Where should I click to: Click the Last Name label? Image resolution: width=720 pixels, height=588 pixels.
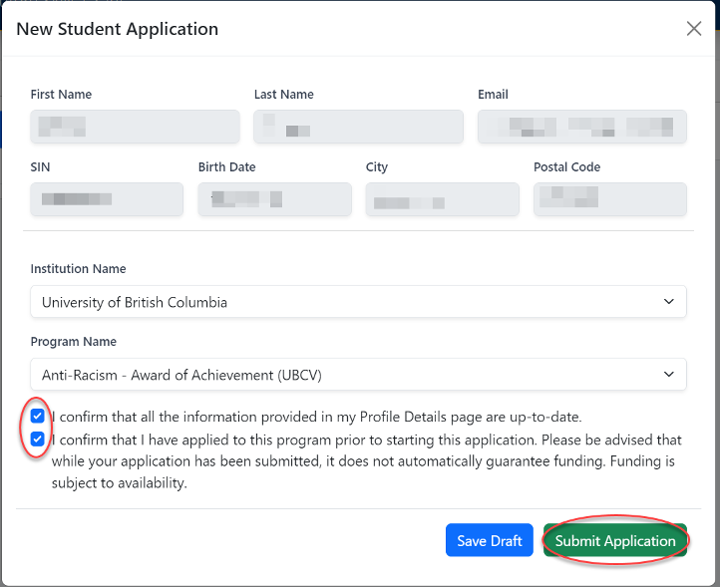pos(284,94)
